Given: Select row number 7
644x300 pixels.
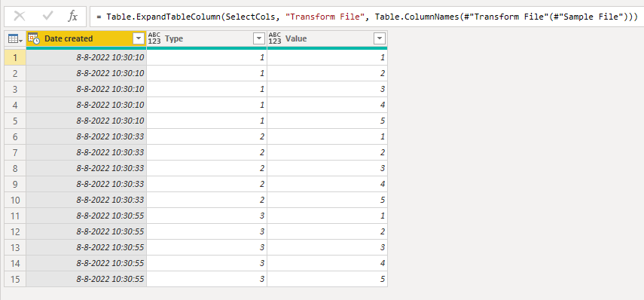Looking at the screenshot, I should [15, 152].
